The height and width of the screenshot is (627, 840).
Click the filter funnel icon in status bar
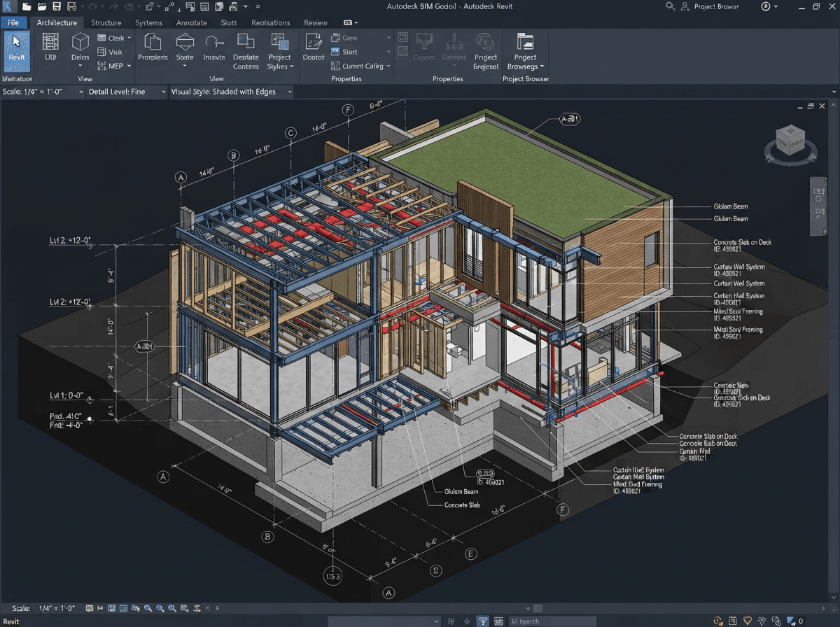click(483, 621)
